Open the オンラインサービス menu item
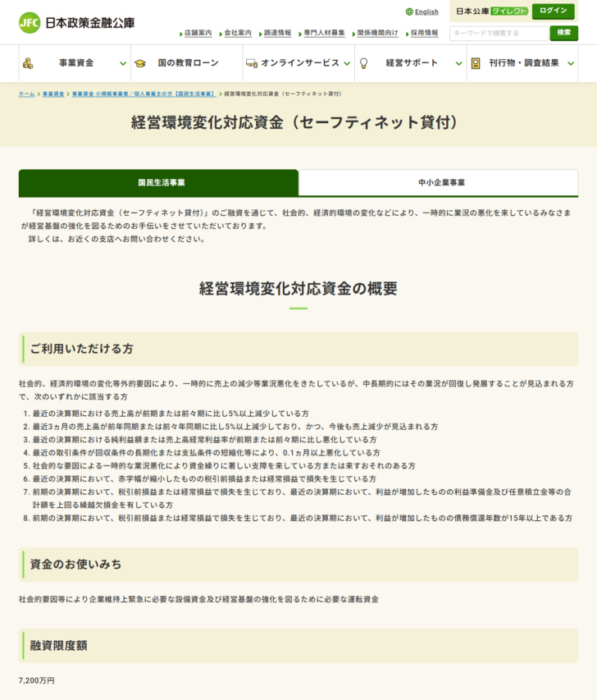The width and height of the screenshot is (597, 700). click(299, 63)
